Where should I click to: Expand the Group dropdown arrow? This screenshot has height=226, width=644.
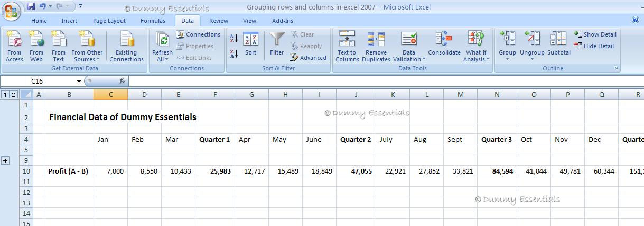pos(507,59)
